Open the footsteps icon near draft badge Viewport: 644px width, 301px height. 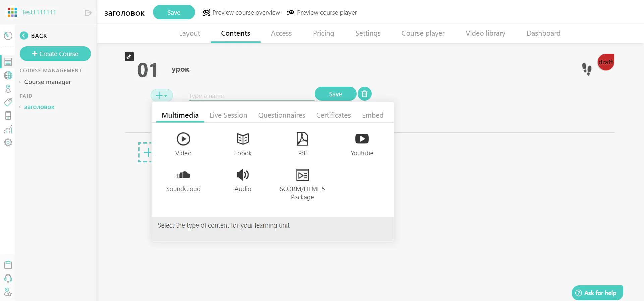tap(586, 69)
